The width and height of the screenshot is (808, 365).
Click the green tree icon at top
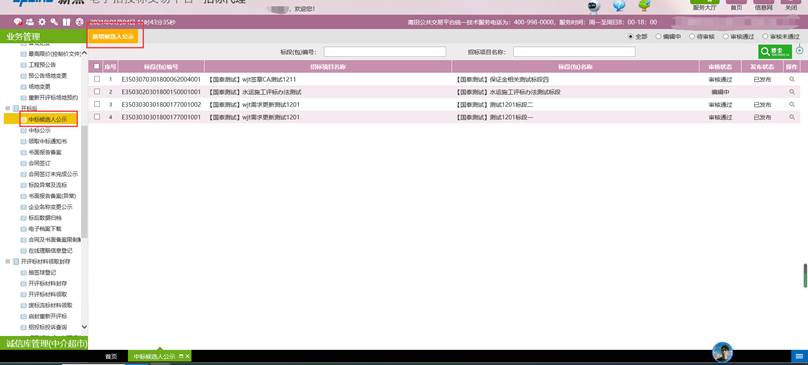[644, 6]
